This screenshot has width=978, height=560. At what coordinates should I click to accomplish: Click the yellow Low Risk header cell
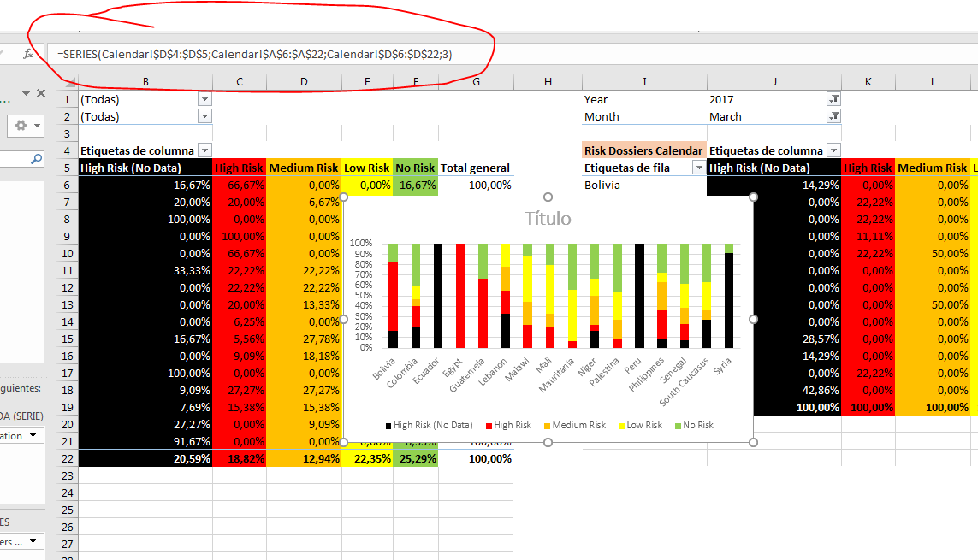[x=367, y=168]
